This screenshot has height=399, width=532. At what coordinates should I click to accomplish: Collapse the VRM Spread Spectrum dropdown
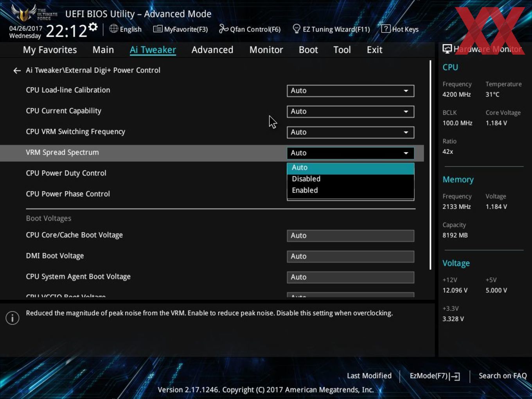tap(350, 153)
